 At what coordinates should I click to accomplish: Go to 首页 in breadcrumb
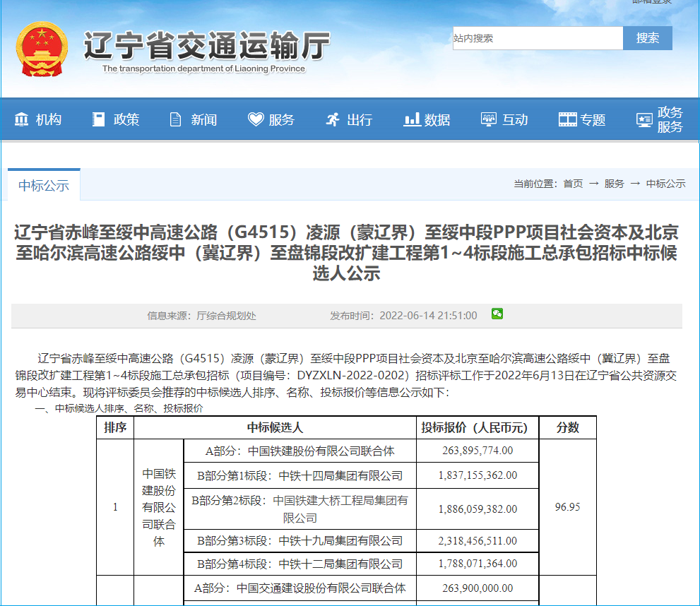click(573, 184)
